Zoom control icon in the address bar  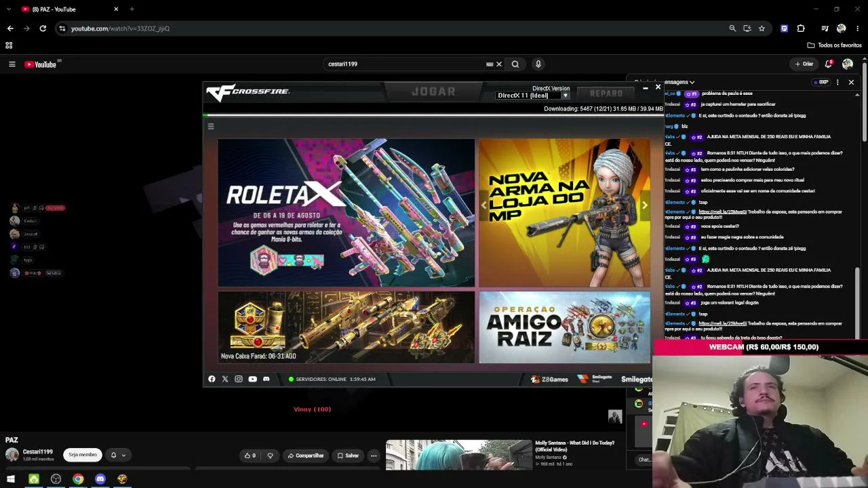(x=732, y=28)
